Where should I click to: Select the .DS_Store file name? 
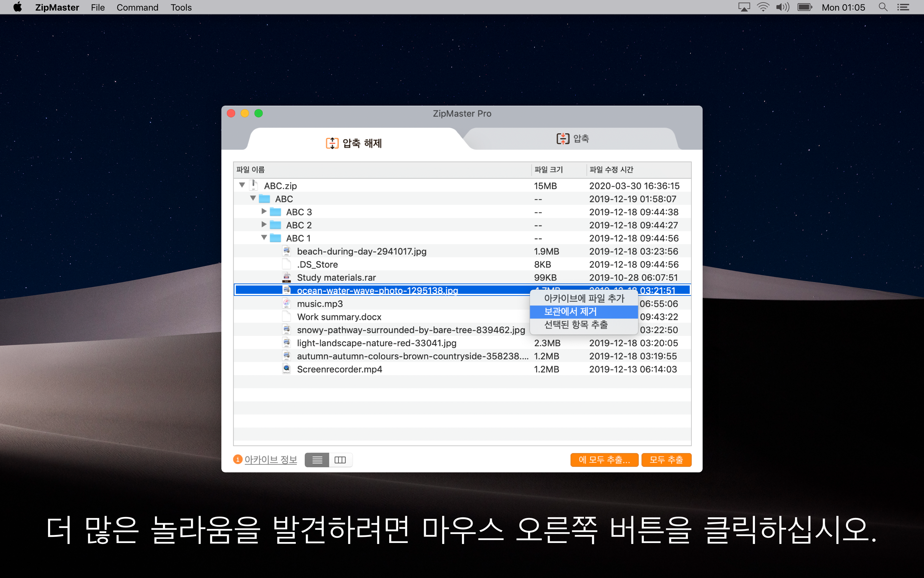click(x=317, y=264)
